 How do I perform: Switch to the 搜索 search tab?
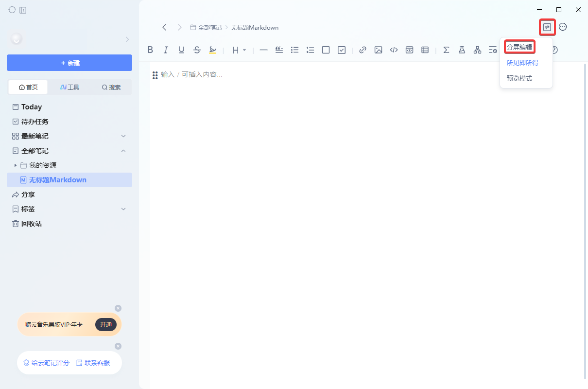click(111, 87)
